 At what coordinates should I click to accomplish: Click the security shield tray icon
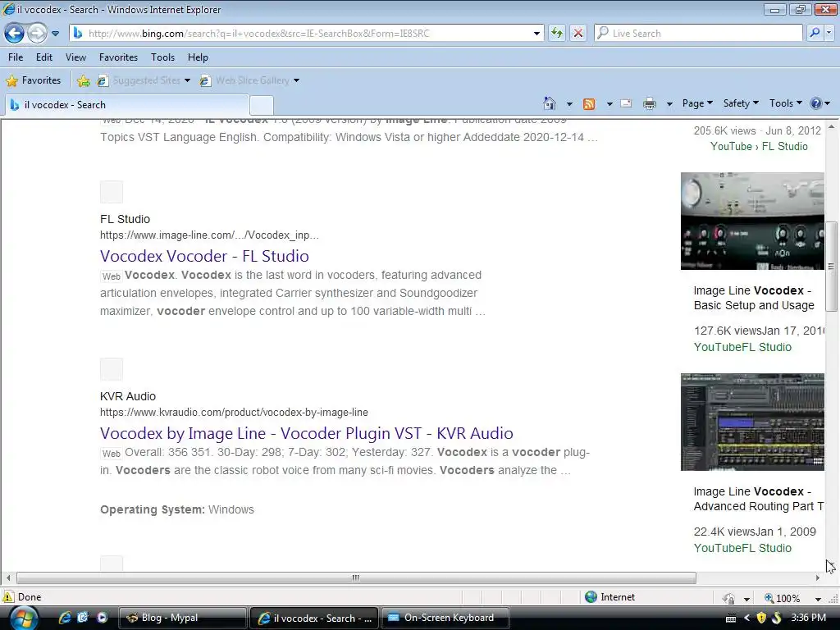[x=760, y=618]
